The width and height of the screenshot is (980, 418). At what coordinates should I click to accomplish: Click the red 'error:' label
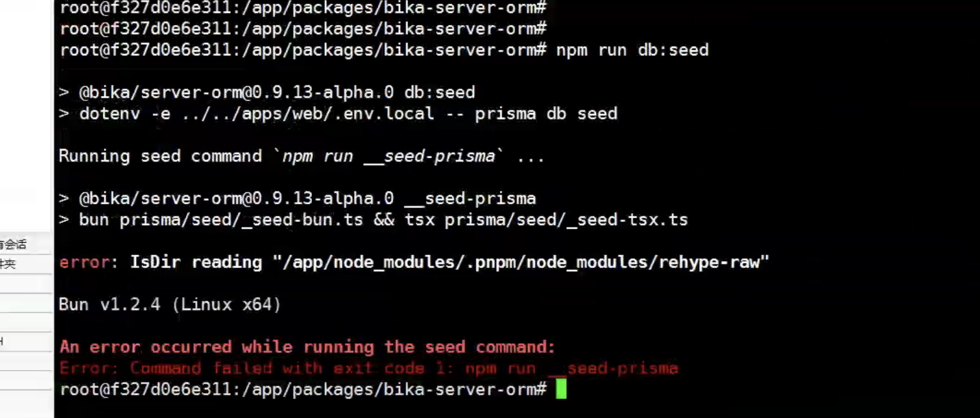pos(89,262)
